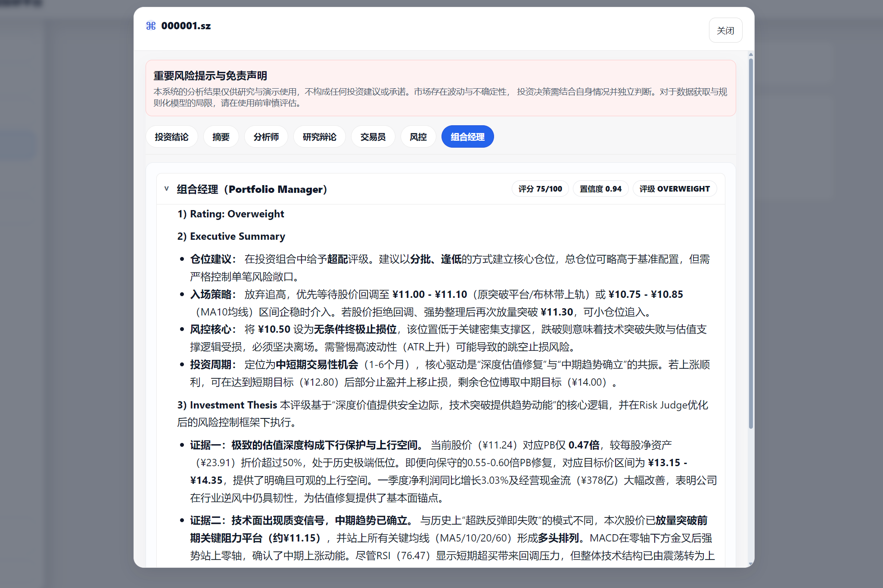Click the 评分 75/100 badge
Viewport: 883px width, 588px height.
tap(540, 189)
